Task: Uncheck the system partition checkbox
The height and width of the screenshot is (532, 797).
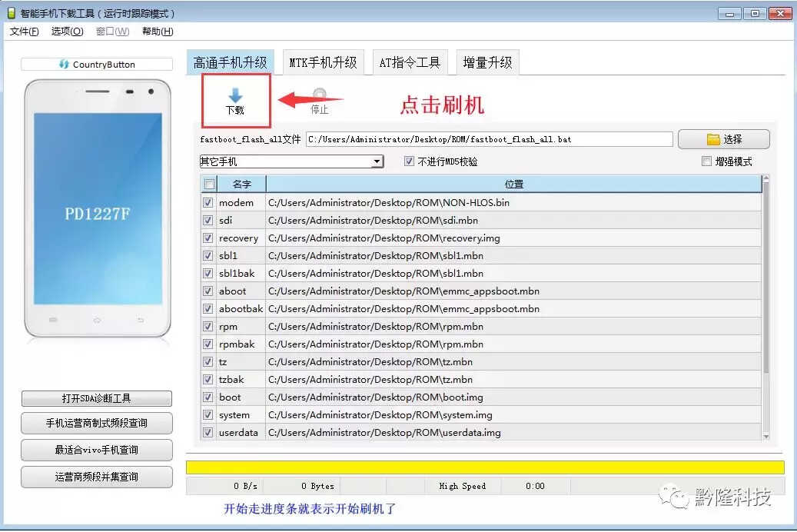Action: click(208, 415)
